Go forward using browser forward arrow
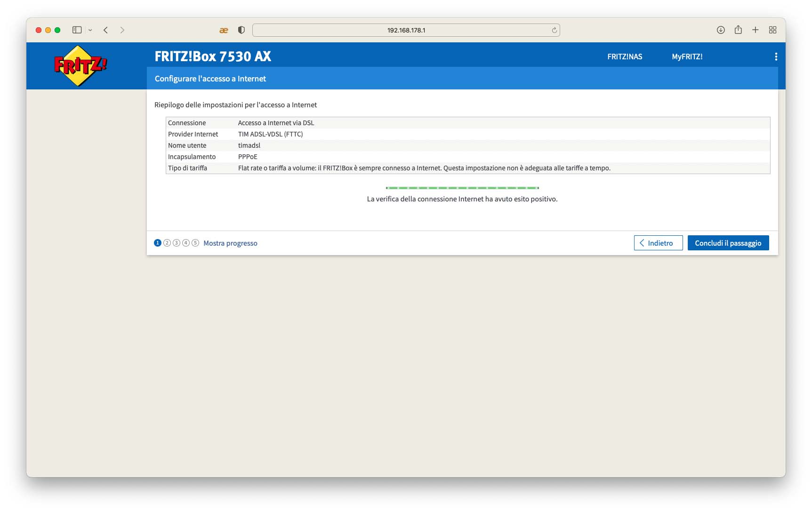The image size is (812, 512). [x=122, y=30]
